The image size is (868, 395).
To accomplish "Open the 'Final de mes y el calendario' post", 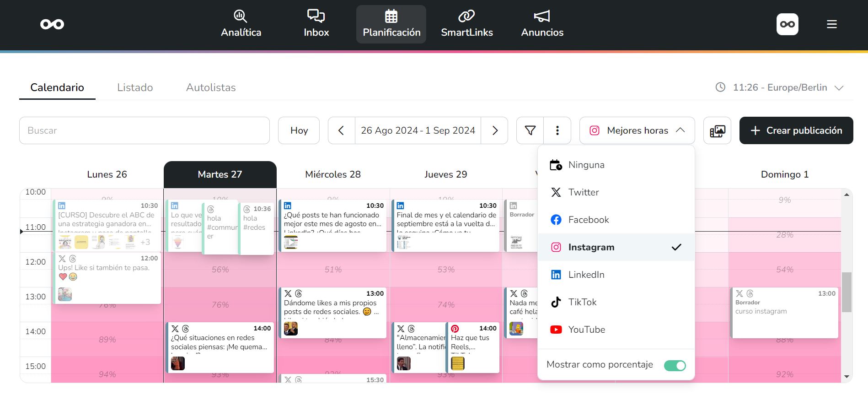I will [445, 225].
